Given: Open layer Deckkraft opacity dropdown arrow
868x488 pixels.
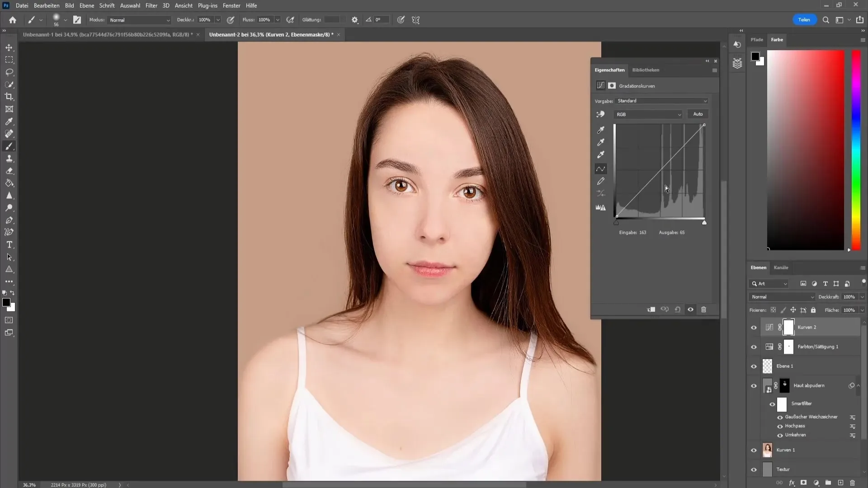Looking at the screenshot, I should [862, 297].
